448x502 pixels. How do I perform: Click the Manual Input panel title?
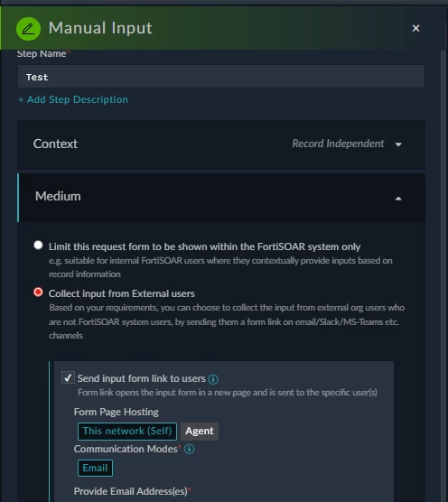[x=100, y=28]
